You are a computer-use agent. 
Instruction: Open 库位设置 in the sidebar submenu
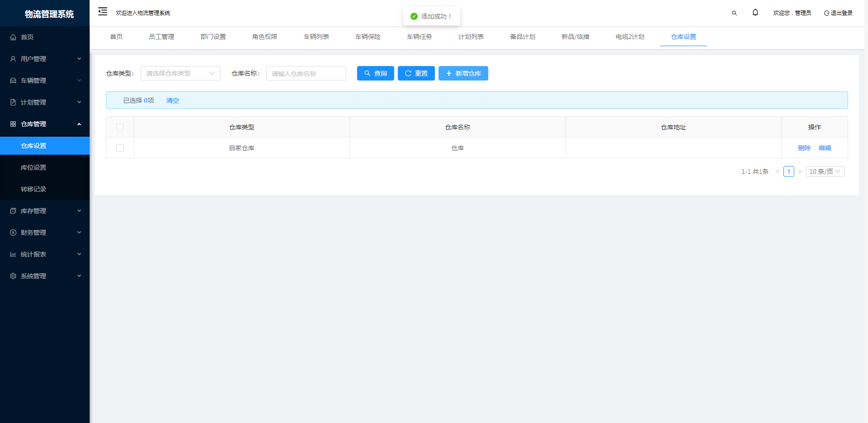[x=45, y=167]
